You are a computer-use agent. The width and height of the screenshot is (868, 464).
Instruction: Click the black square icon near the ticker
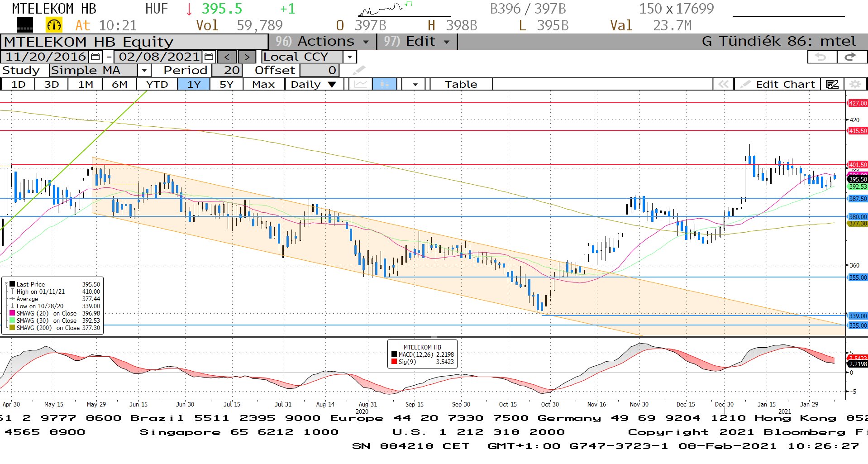point(25,25)
